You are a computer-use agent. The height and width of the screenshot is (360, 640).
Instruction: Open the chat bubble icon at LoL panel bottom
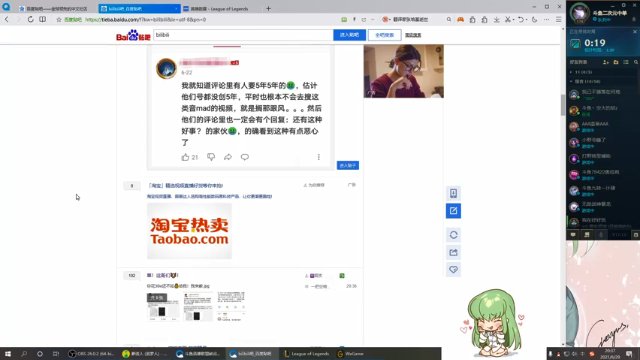(x=573, y=235)
